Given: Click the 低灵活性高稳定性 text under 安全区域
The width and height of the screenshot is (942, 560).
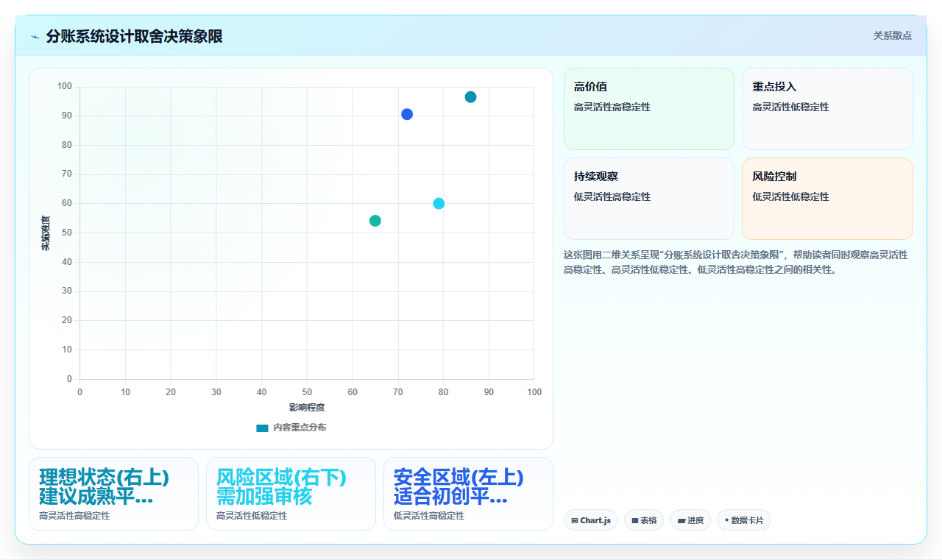Looking at the screenshot, I should pos(429,516).
